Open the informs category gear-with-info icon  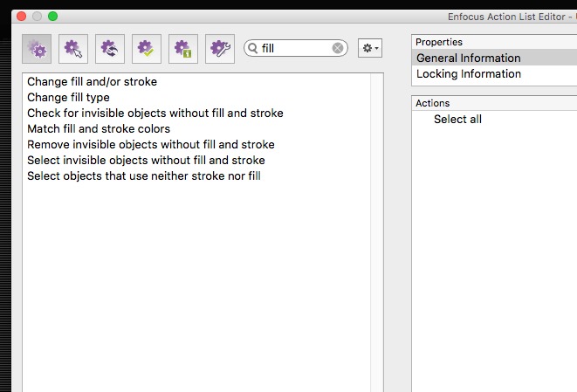point(183,49)
